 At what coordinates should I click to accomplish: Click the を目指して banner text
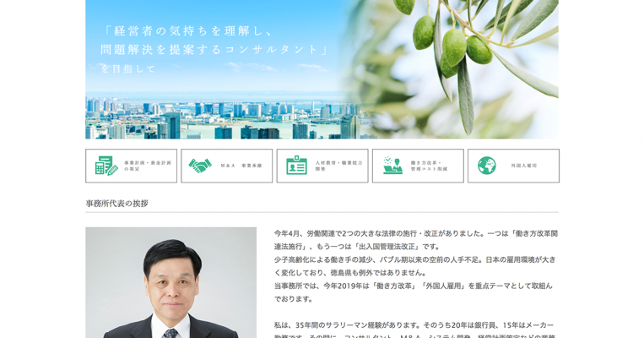(128, 69)
